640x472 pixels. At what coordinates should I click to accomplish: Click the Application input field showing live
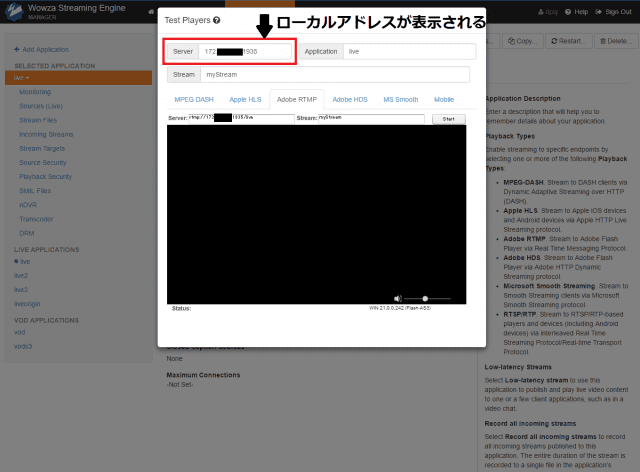409,51
